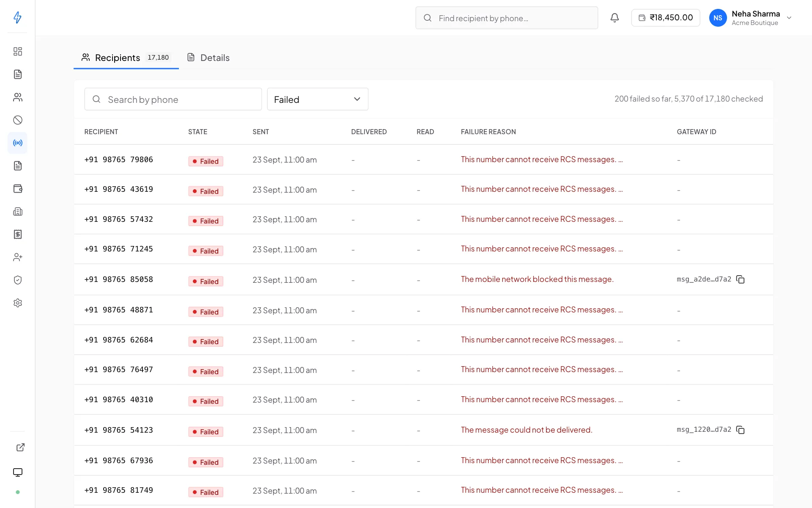The image size is (812, 508).
Task: Open the dollar receipt icon in sidebar
Action: point(17,235)
